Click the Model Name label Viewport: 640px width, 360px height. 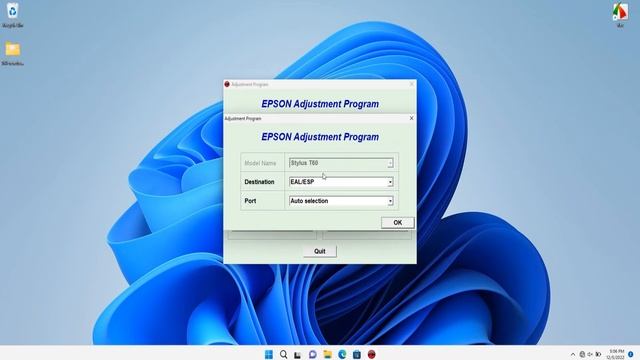coord(260,163)
